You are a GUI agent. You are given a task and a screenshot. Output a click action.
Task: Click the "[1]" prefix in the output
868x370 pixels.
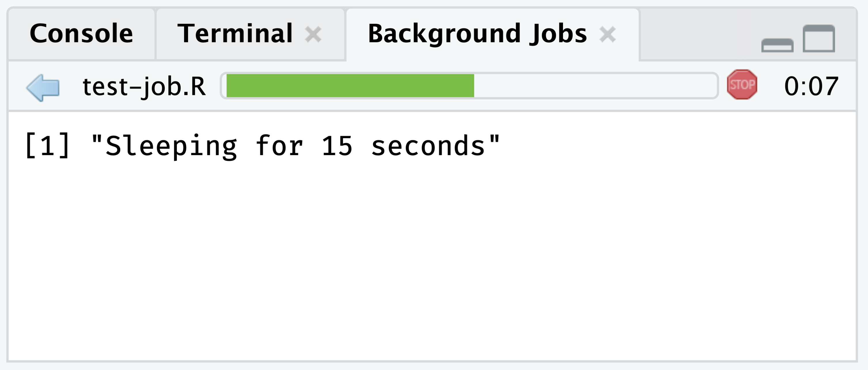(48, 146)
